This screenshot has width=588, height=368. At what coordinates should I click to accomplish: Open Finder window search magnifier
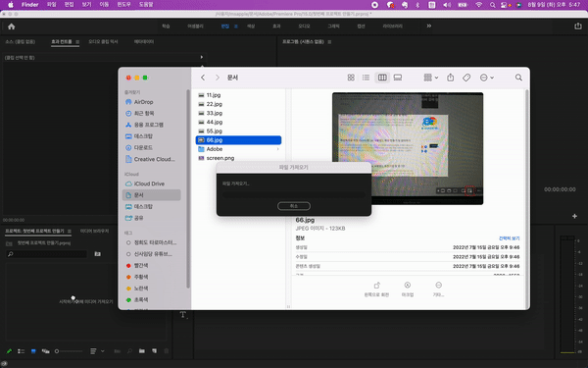518,78
